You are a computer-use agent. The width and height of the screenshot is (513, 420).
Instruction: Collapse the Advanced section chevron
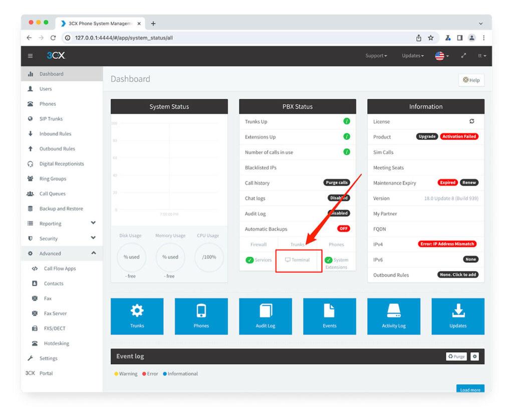94,253
